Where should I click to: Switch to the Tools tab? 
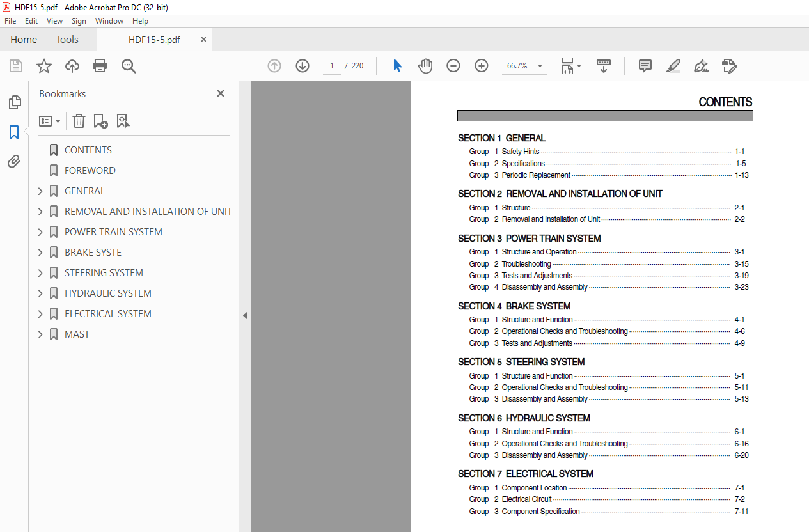(67, 40)
